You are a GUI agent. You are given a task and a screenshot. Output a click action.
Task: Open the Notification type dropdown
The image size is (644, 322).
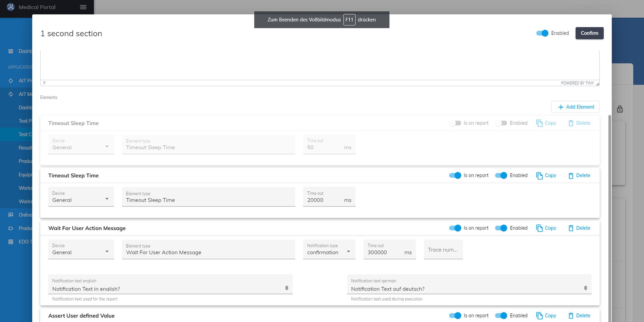pyautogui.click(x=329, y=252)
